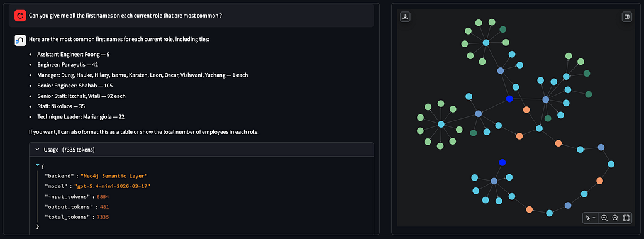Select the 'Engineer: Panayotis — 42' line
The image size is (644, 239).
pyautogui.click(x=67, y=65)
